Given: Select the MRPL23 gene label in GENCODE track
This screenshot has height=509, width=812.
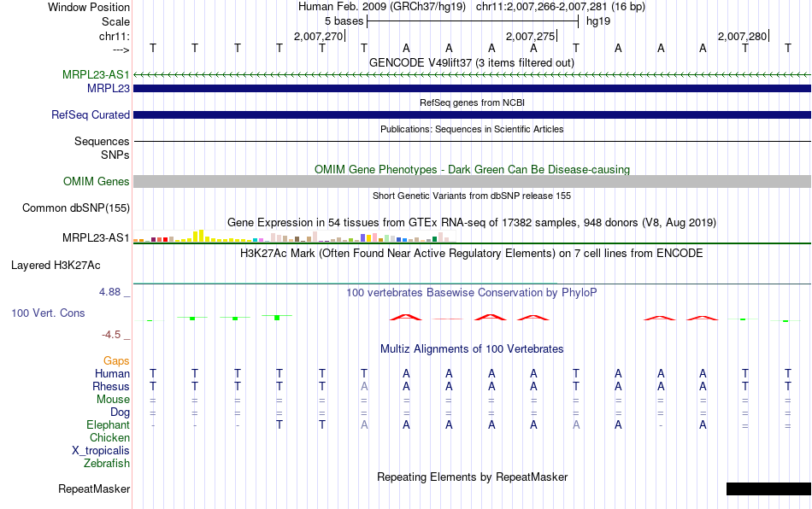Looking at the screenshot, I should pos(109,89).
